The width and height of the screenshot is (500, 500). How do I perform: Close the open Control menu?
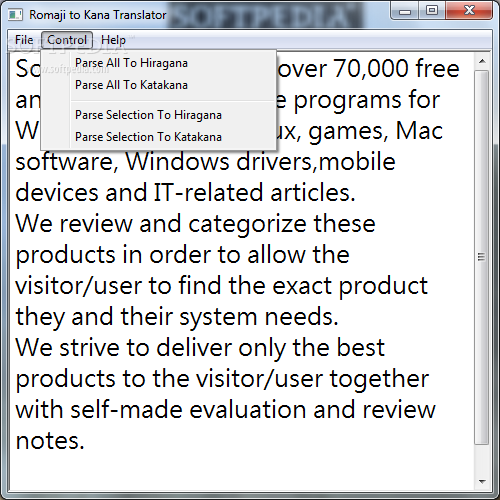[67, 40]
